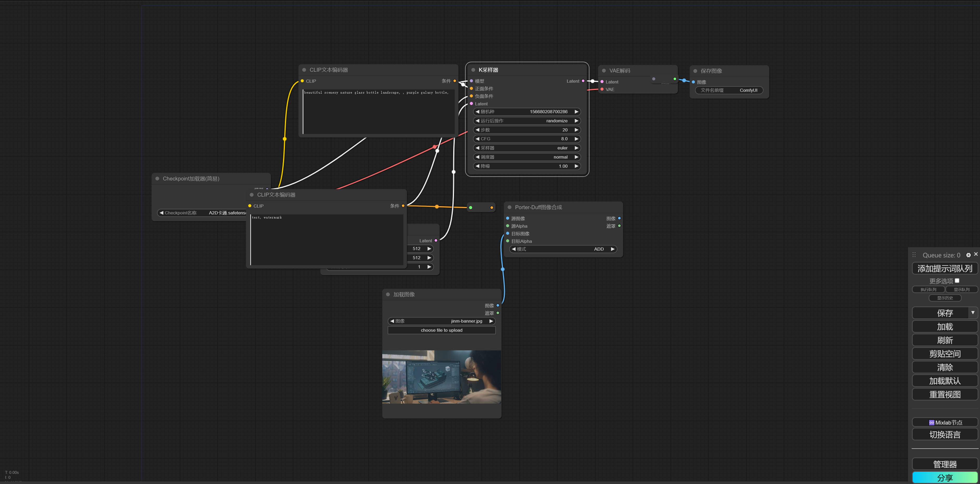The height and width of the screenshot is (484, 980).
Task: Click the 添加提示词队列 button
Action: click(x=945, y=268)
